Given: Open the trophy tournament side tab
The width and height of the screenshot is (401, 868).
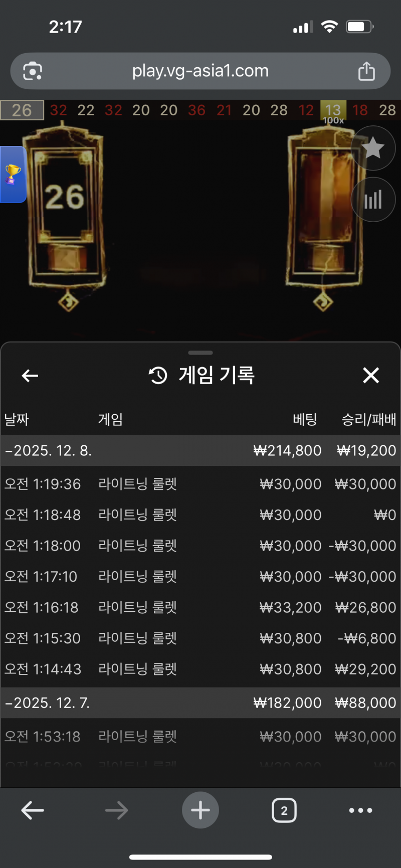Looking at the screenshot, I should coord(13,175).
